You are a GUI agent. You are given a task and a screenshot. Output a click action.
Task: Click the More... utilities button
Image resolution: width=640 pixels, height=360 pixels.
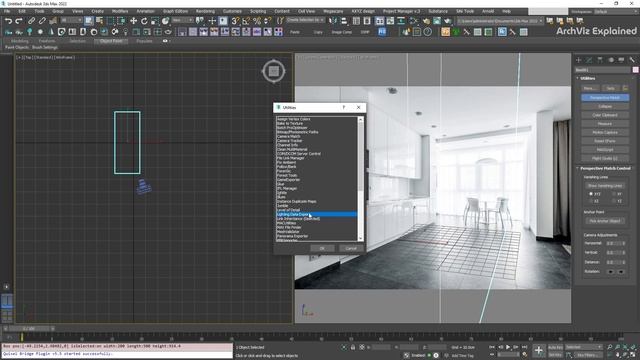pyautogui.click(x=590, y=88)
